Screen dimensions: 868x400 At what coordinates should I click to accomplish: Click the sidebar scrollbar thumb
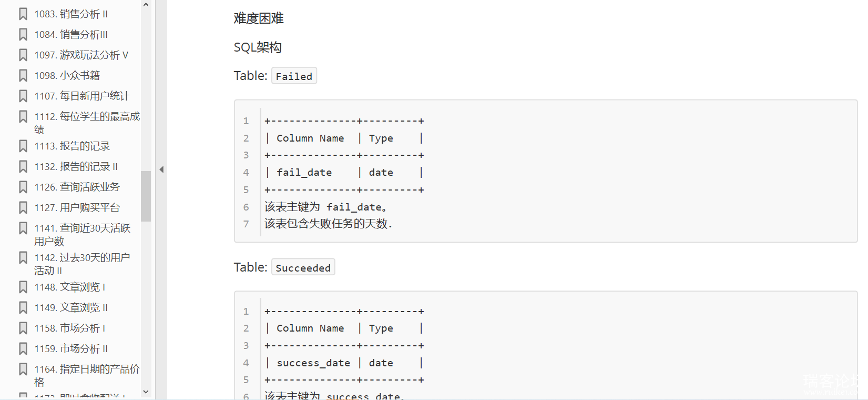pyautogui.click(x=146, y=196)
